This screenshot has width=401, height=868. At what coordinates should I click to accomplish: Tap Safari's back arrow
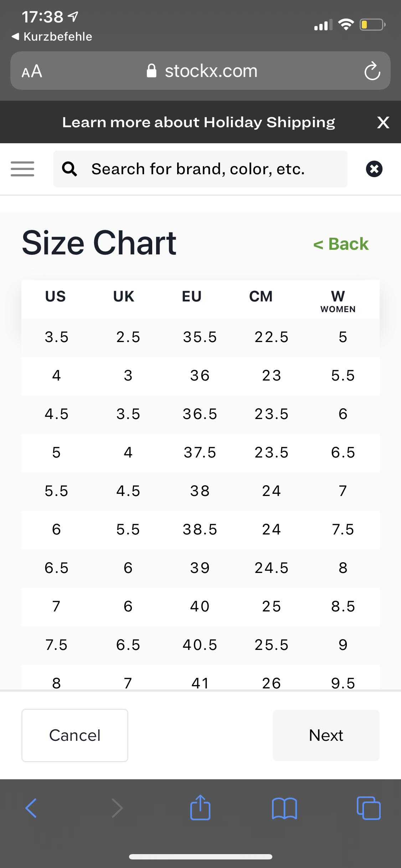pyautogui.click(x=31, y=808)
